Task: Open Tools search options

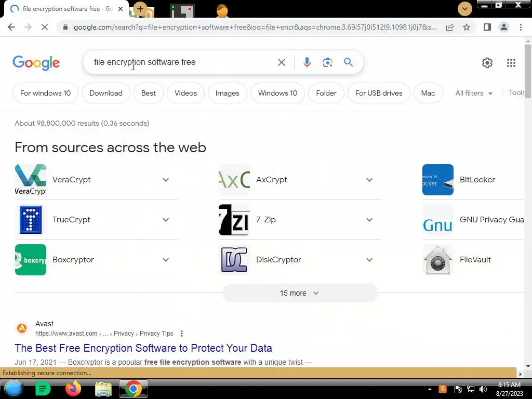Action: [x=516, y=92]
